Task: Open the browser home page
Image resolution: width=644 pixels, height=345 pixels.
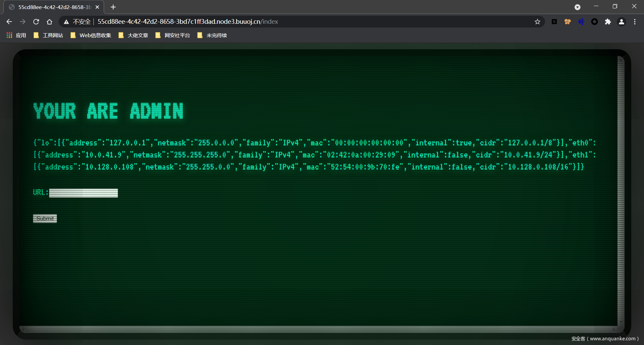Action: [x=49, y=22]
